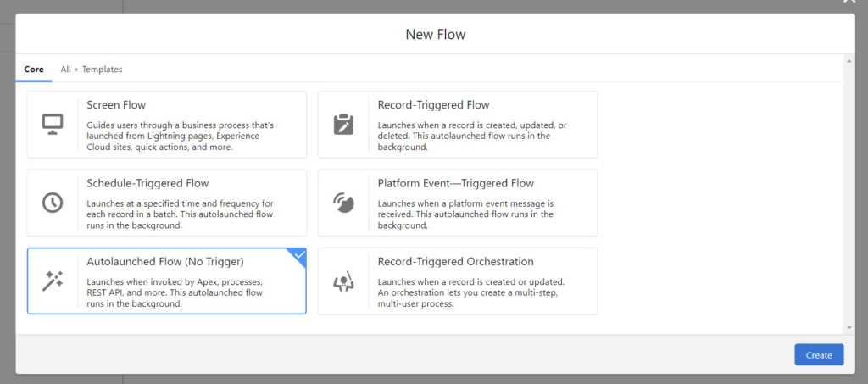Select the Schedule-Triggered Flow clock icon
The height and width of the screenshot is (384, 868).
[53, 203]
